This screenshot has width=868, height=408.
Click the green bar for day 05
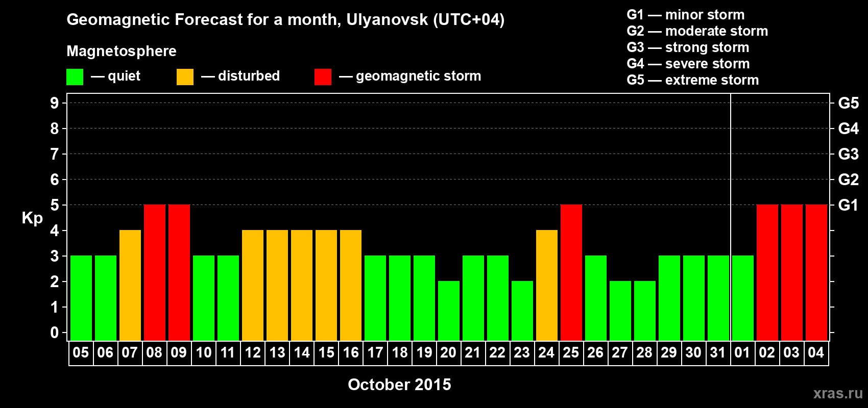pyautogui.click(x=81, y=298)
